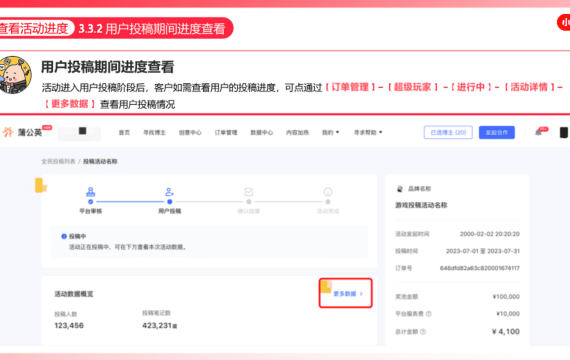This screenshot has width=570, height=360.
Task: Click the 蒲公英 dandelion logo
Action: pos(8,132)
